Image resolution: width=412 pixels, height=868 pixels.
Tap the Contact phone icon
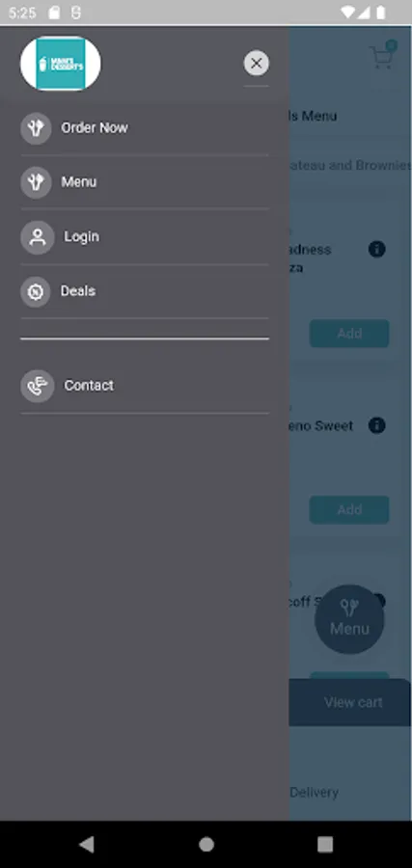click(37, 386)
